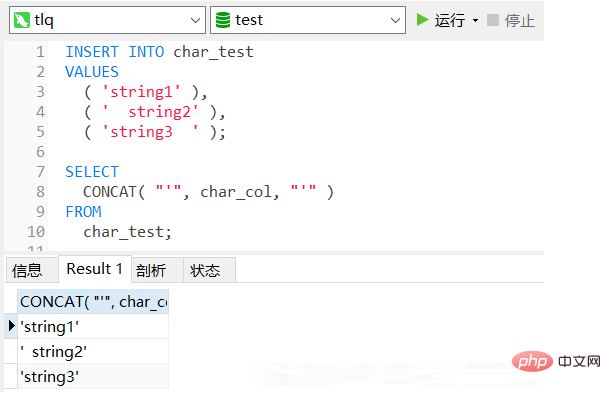611x394 pixels.
Task: Click the tlq connection icon
Action: tap(22, 20)
